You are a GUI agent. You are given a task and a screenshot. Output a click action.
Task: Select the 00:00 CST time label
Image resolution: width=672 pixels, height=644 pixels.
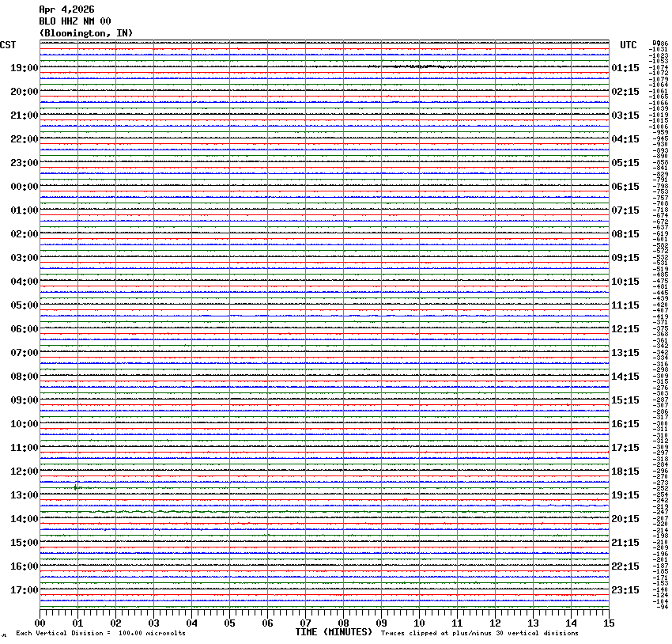click(x=25, y=187)
